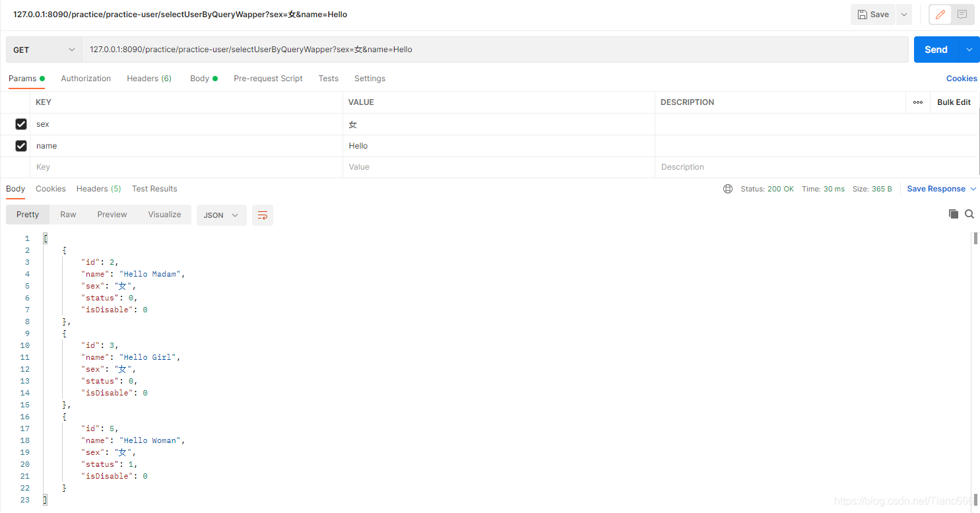Click the Status: 200 OK text
This screenshot has height=513, width=980.
point(768,189)
